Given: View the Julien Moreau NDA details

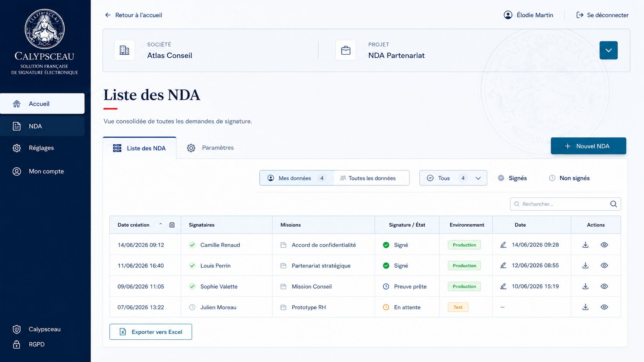Looking at the screenshot, I should pos(604,307).
